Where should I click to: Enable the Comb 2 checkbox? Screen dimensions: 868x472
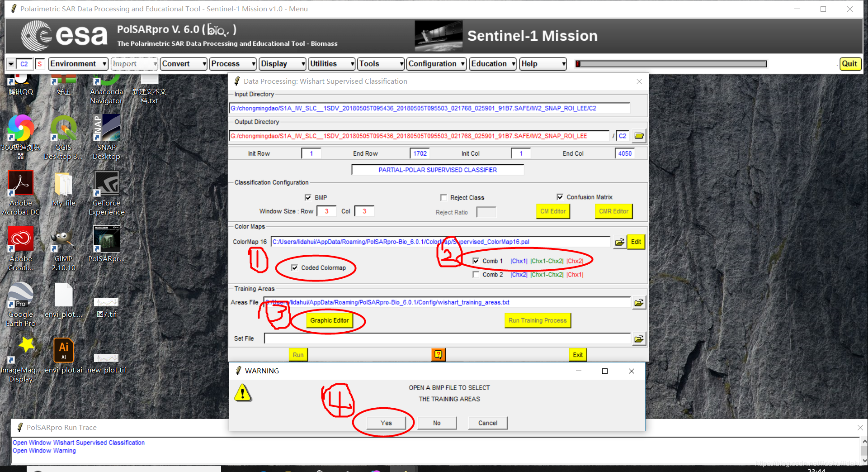[476, 275]
